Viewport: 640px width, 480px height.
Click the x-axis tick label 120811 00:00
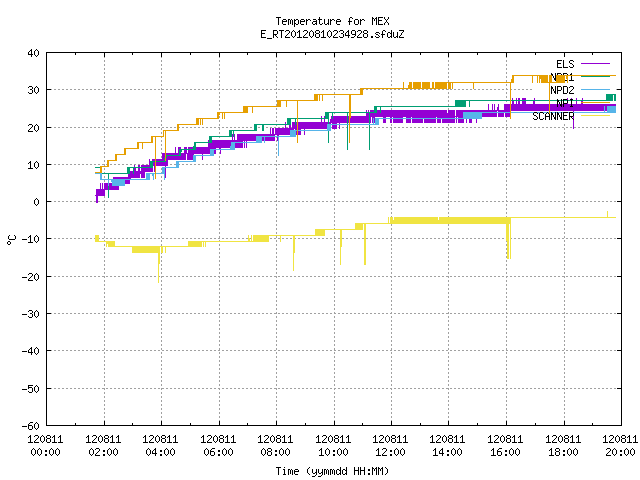[45, 446]
